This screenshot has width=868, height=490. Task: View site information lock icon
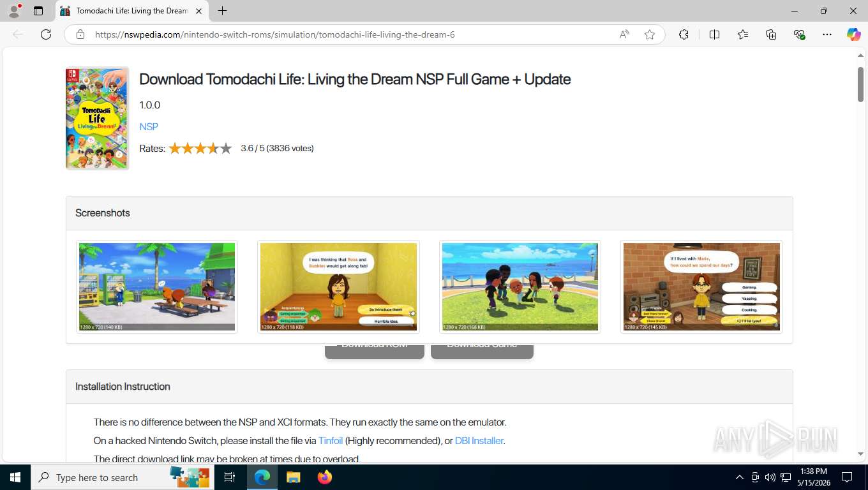pyautogui.click(x=80, y=34)
